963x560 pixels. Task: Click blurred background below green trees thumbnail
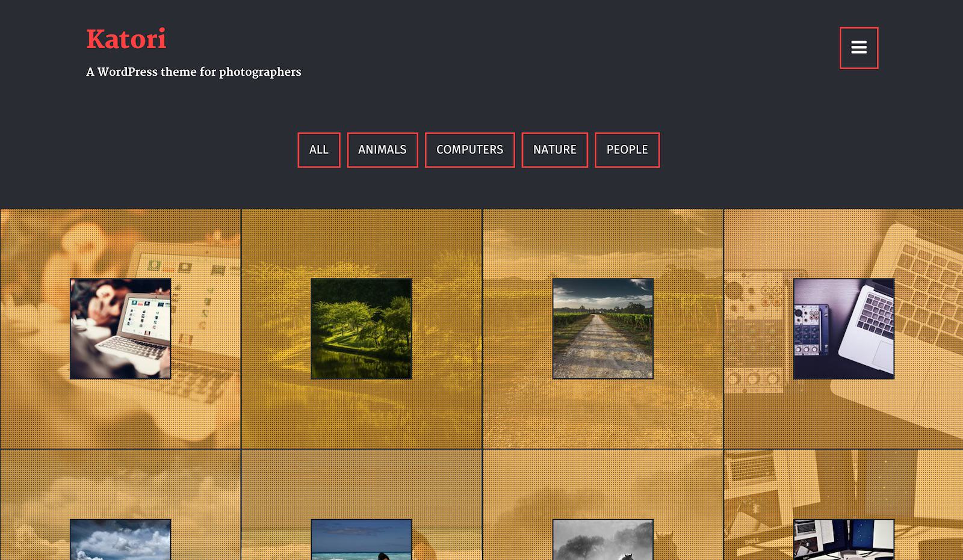tap(361, 415)
